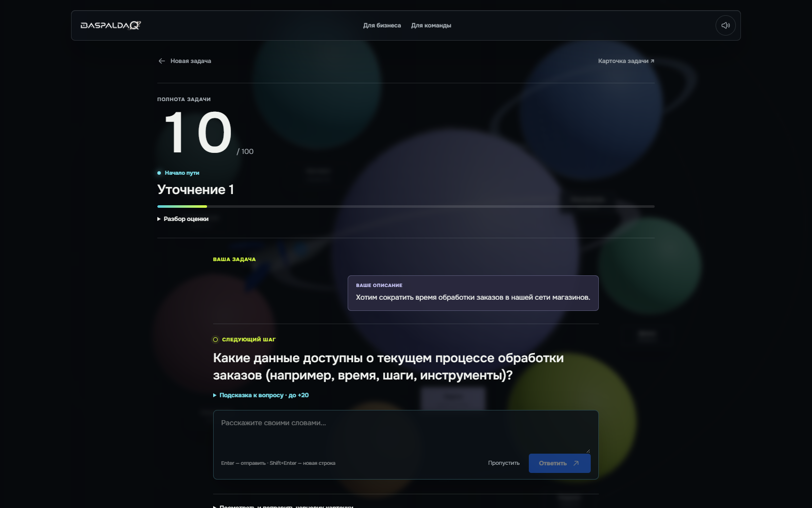
Task: Open the BASPALDAQ logo home link
Action: coord(111,25)
